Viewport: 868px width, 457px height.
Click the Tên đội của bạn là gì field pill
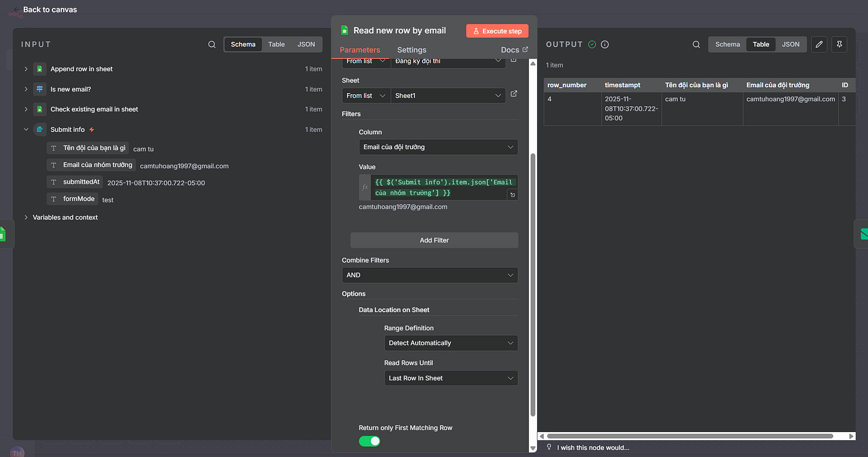[88, 148]
